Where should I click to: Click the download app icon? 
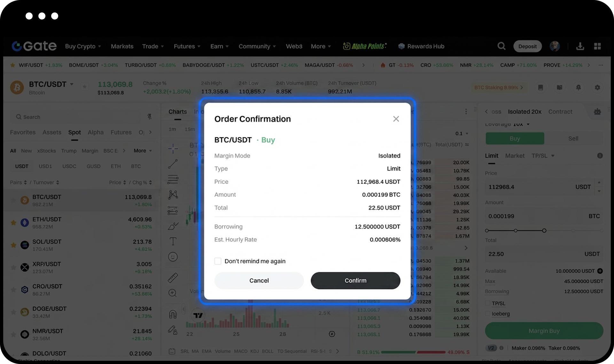click(x=580, y=46)
